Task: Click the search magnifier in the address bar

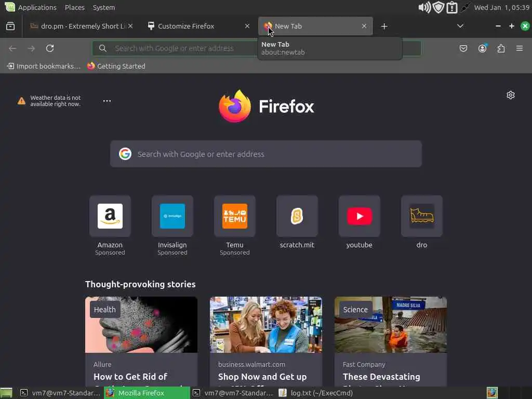Action: click(x=102, y=48)
